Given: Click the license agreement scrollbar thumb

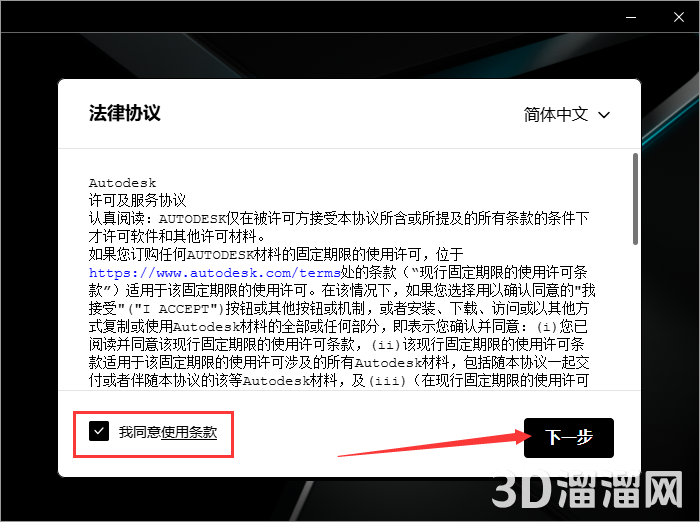Looking at the screenshot, I should (x=635, y=199).
